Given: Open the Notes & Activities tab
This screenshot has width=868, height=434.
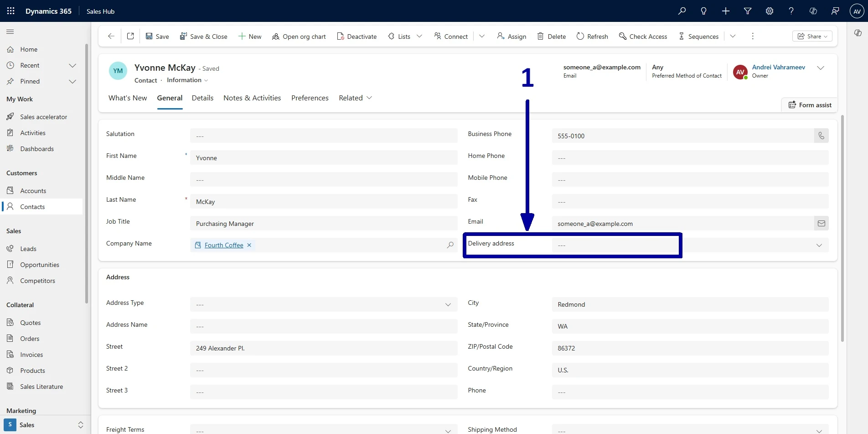Looking at the screenshot, I should (x=252, y=98).
